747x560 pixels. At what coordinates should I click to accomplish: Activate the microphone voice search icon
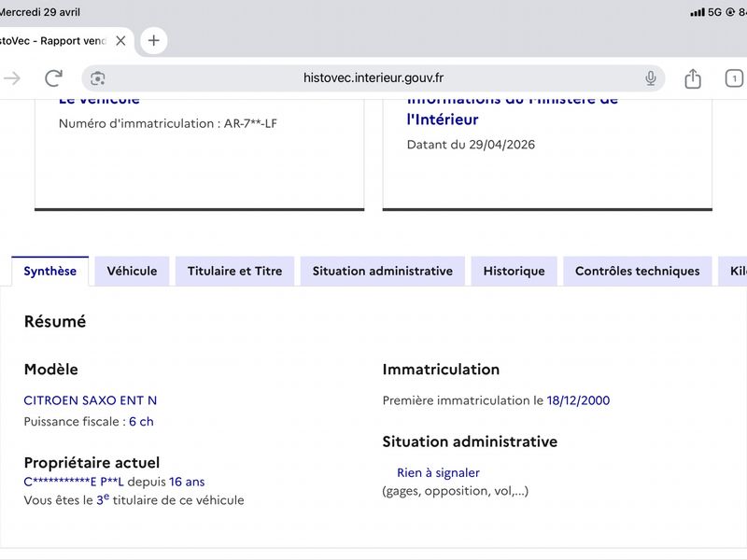click(x=650, y=78)
